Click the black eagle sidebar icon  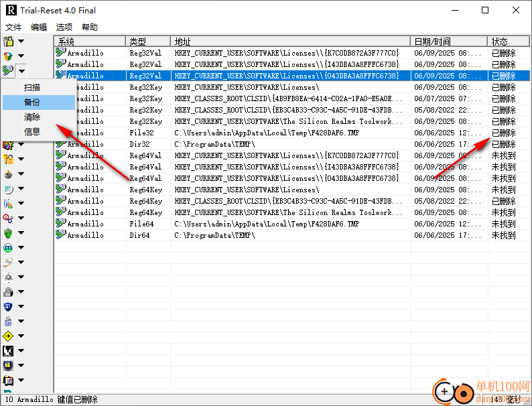coord(8,350)
